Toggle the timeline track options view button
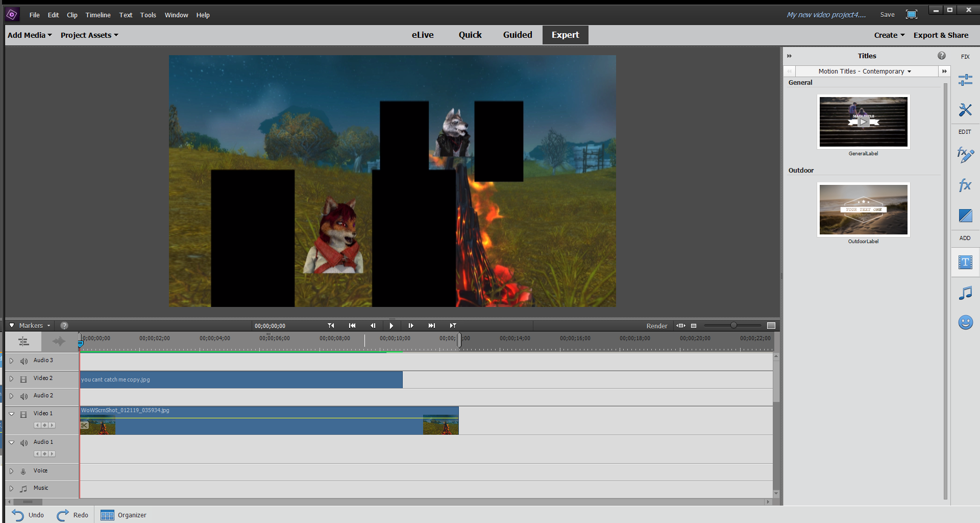Screen dimensions: 980x523 pyautogui.click(x=23, y=342)
